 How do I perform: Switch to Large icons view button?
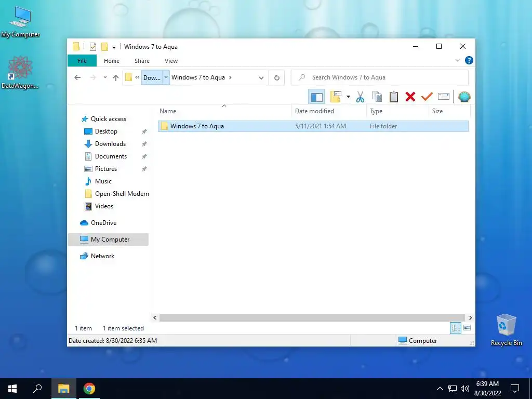(x=467, y=328)
